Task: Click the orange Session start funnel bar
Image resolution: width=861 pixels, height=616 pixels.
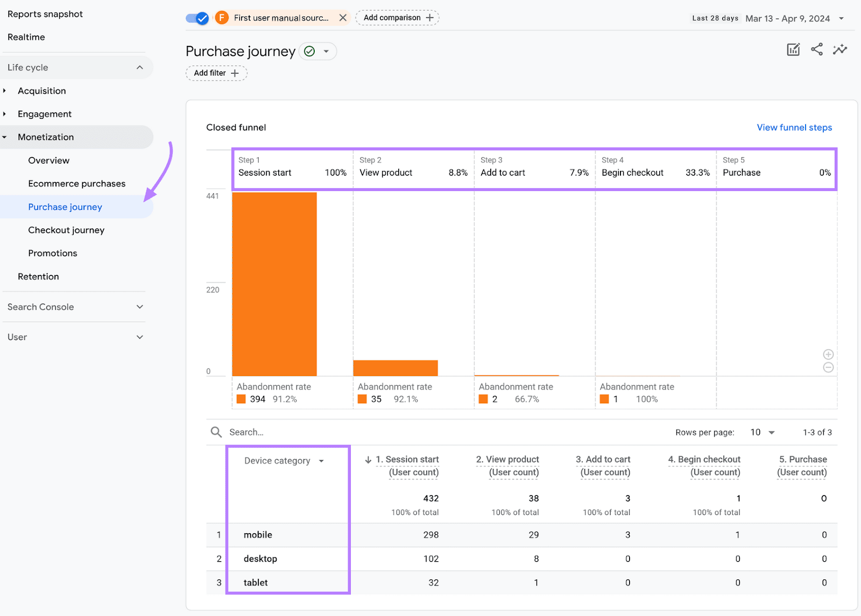Action: [x=274, y=284]
